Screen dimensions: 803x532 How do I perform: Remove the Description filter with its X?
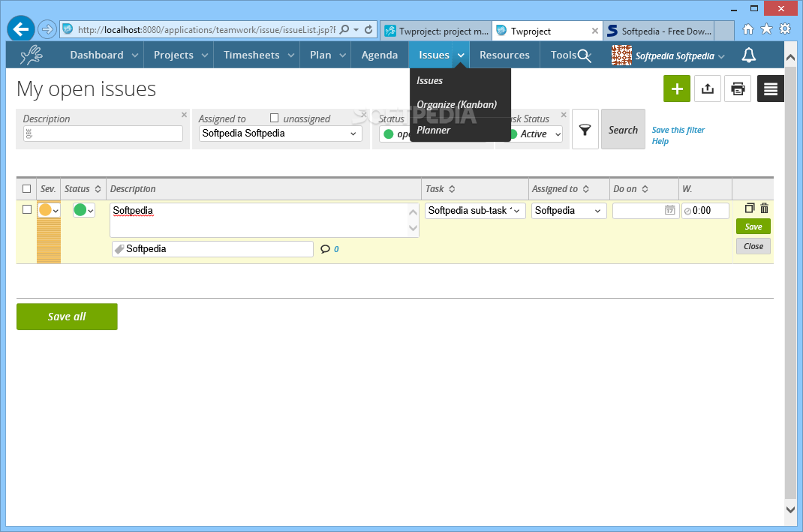coord(184,115)
